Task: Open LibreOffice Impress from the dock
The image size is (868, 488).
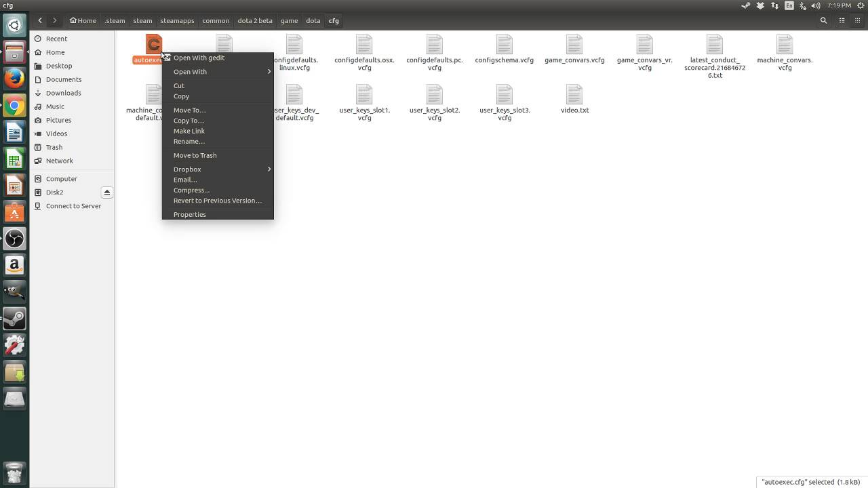Action: [14, 186]
